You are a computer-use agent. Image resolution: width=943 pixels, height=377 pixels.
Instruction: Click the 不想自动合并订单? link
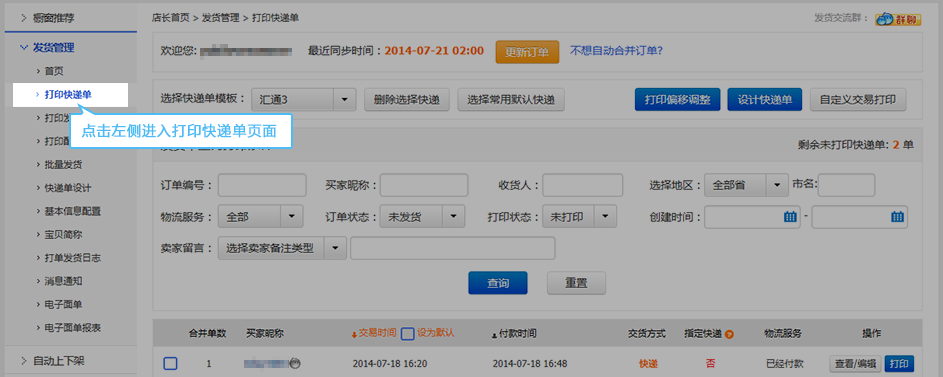616,51
